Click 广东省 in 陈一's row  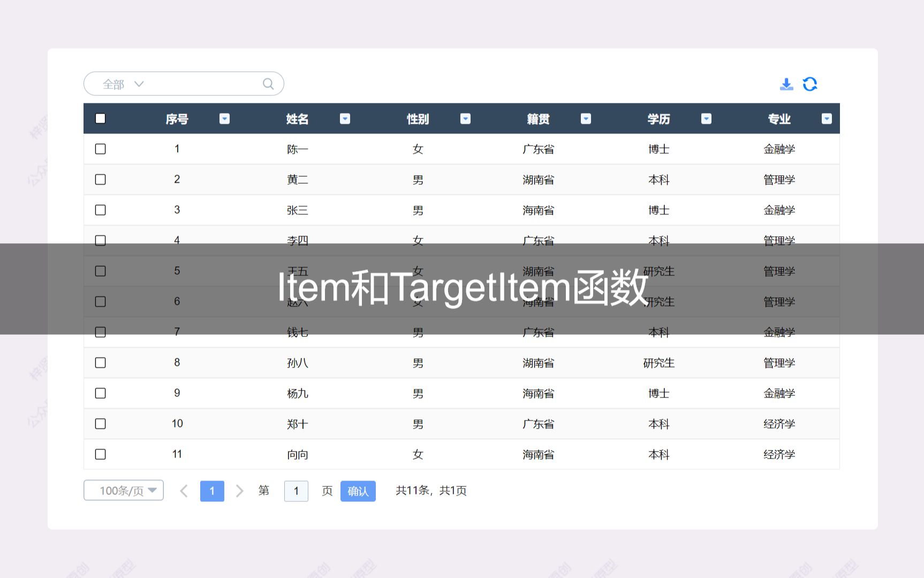(538, 149)
